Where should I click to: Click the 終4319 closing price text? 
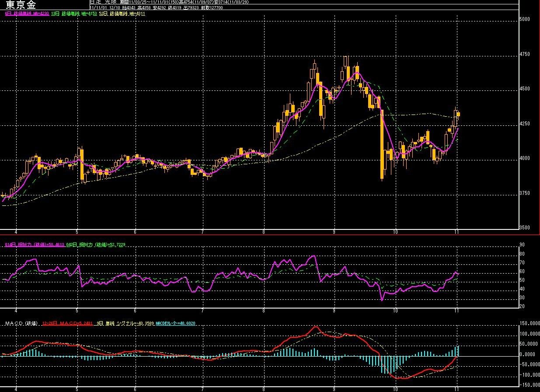click(174, 7)
